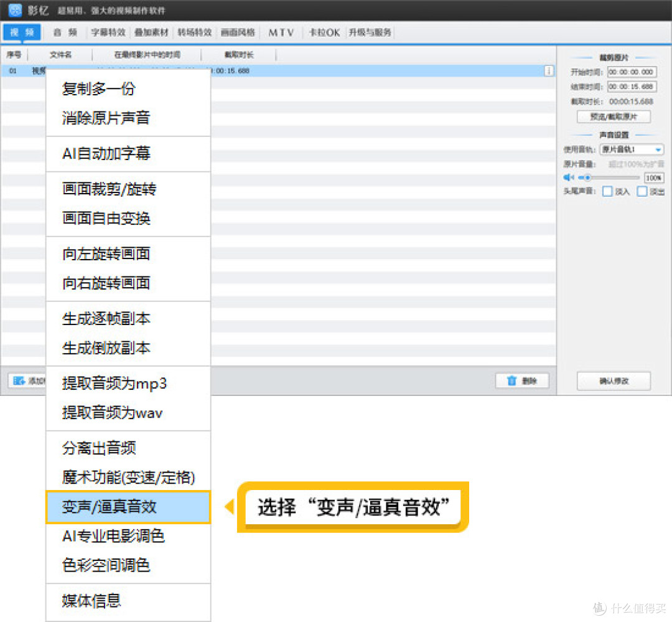Choose 提取音频为mp3 menu item

tap(128, 383)
